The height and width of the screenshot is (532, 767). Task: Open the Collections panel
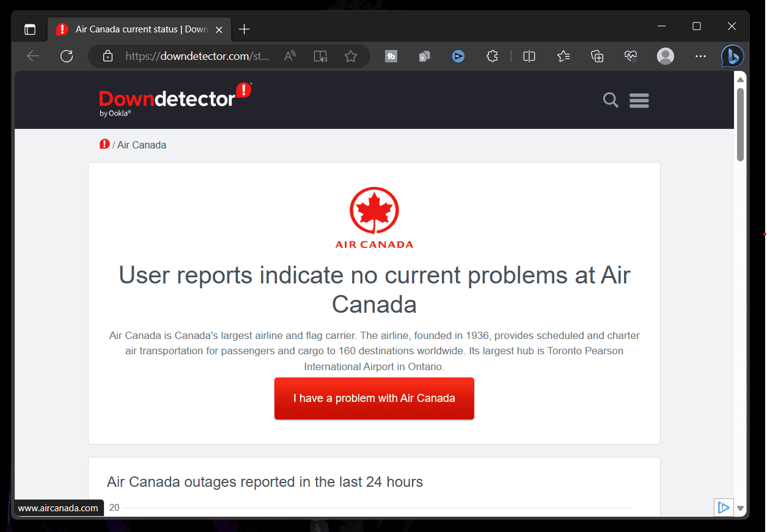click(597, 56)
